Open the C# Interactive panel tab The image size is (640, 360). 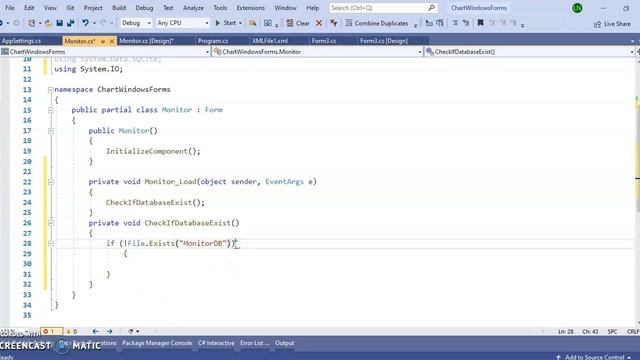216,343
